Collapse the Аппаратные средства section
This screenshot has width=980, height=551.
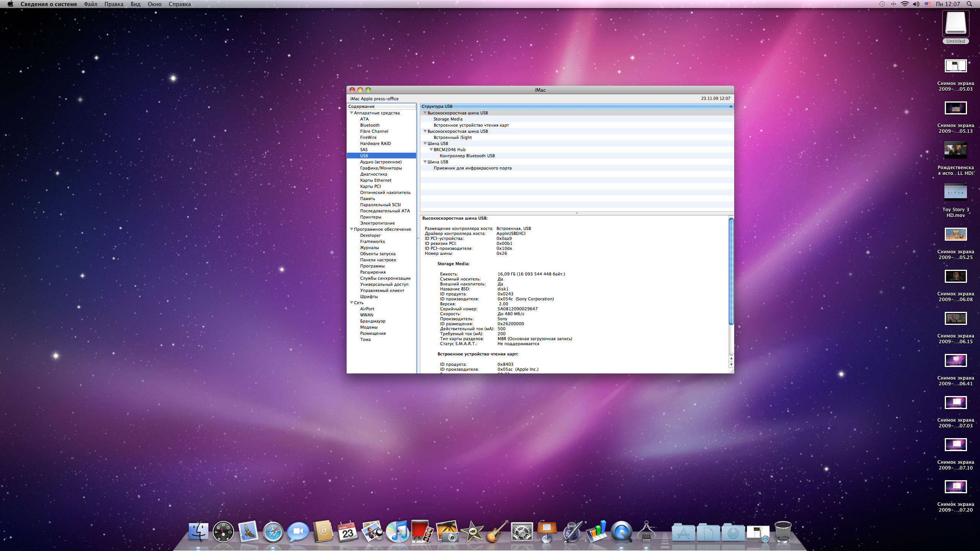pos(351,113)
